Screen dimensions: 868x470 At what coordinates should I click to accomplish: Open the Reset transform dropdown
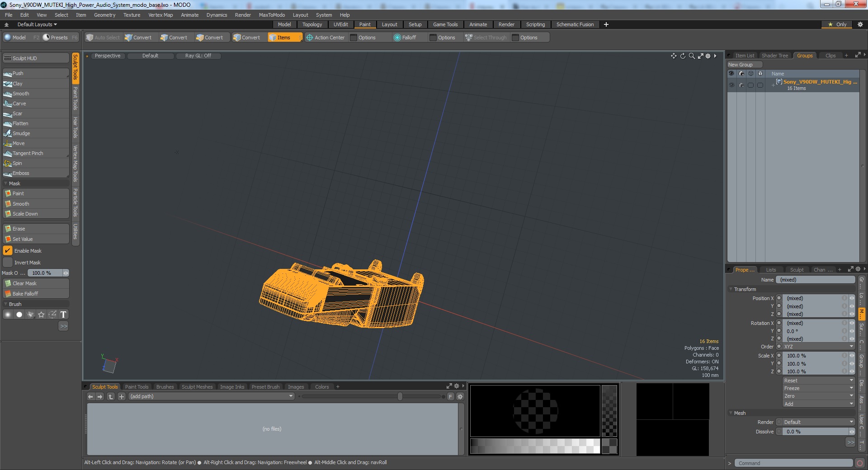819,381
